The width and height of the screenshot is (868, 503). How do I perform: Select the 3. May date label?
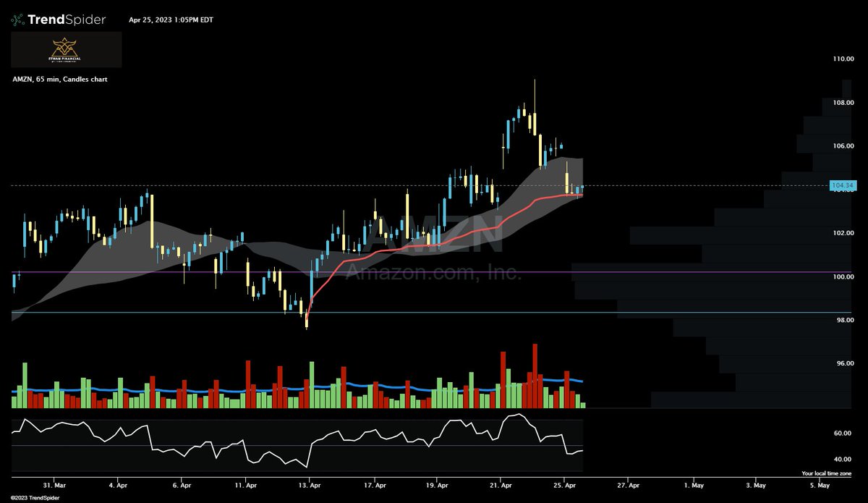[757, 485]
